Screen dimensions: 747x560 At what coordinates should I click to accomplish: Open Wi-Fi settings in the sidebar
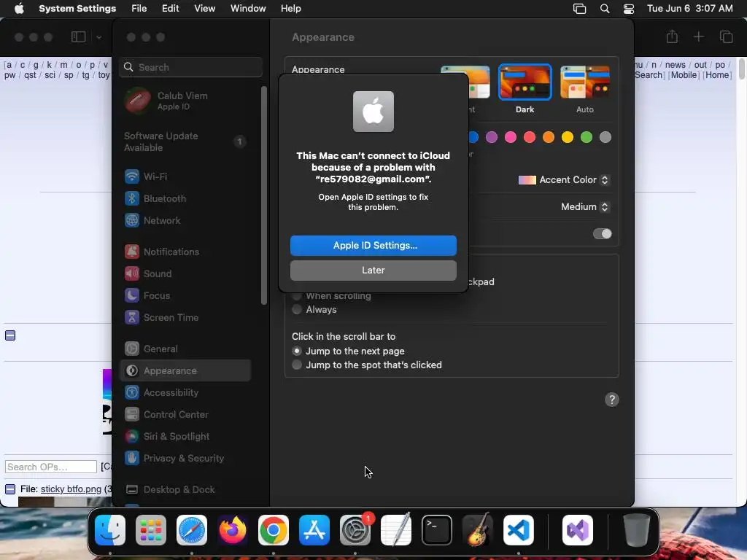pos(185,176)
